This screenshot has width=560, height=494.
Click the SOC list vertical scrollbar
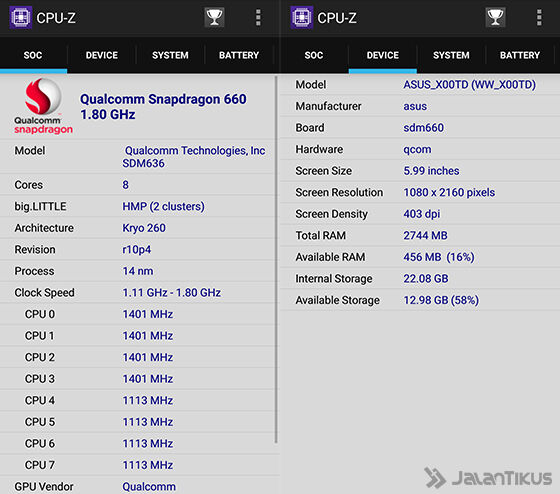pos(276,260)
